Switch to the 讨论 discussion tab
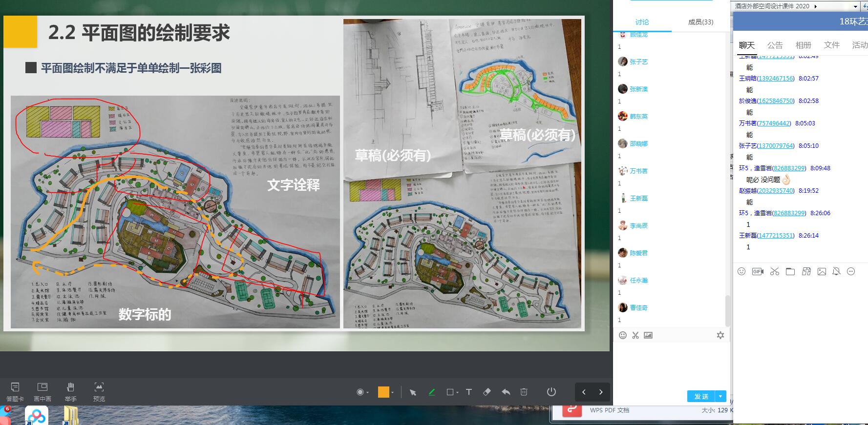 pos(642,22)
